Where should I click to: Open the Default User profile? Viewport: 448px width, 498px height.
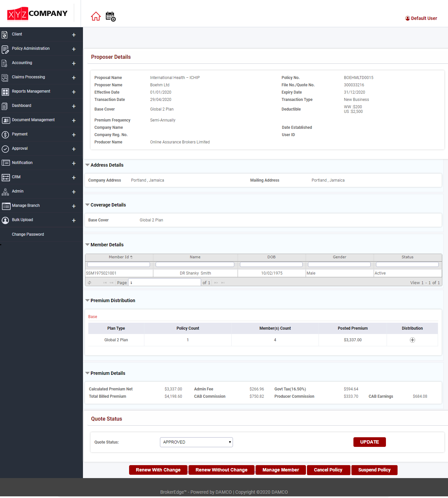click(x=421, y=18)
